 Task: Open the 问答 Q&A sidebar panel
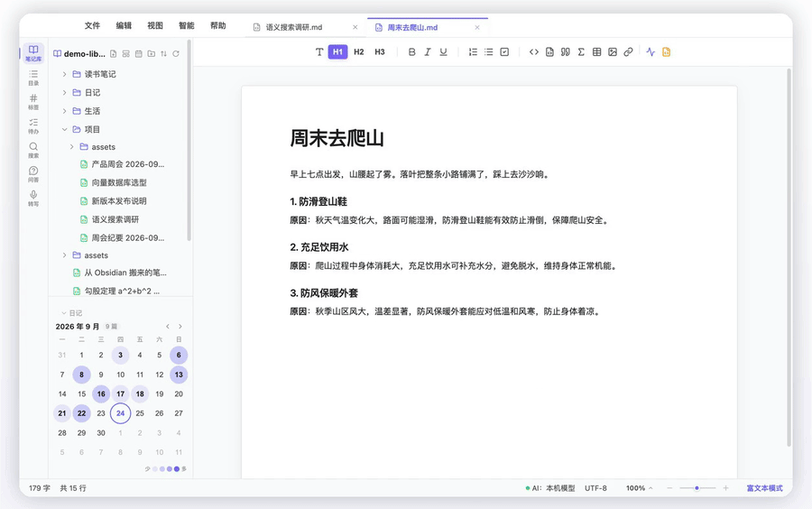pyautogui.click(x=33, y=174)
